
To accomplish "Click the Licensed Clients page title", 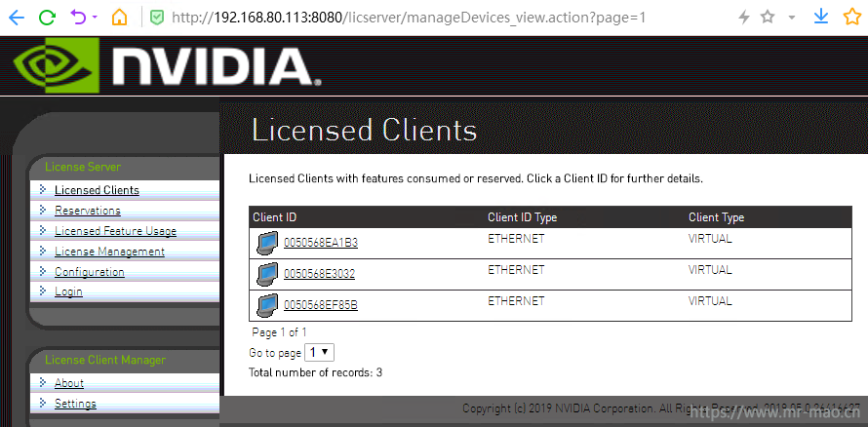I will (x=364, y=131).
